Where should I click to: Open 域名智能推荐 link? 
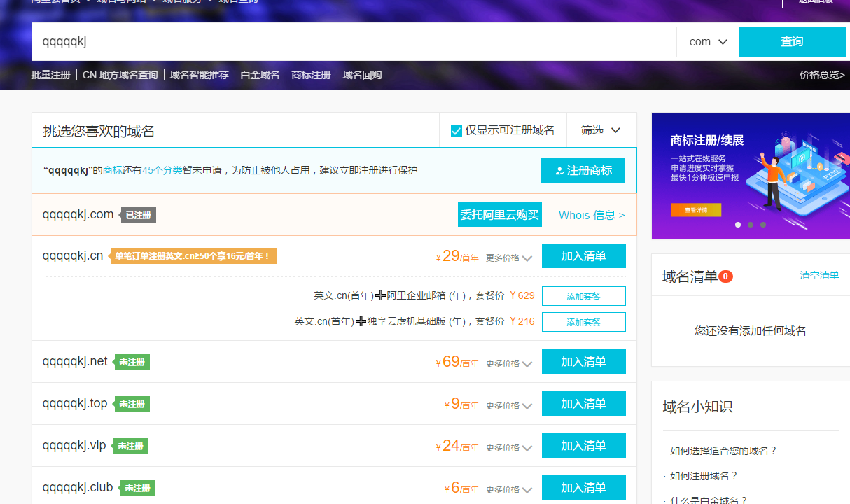click(199, 75)
